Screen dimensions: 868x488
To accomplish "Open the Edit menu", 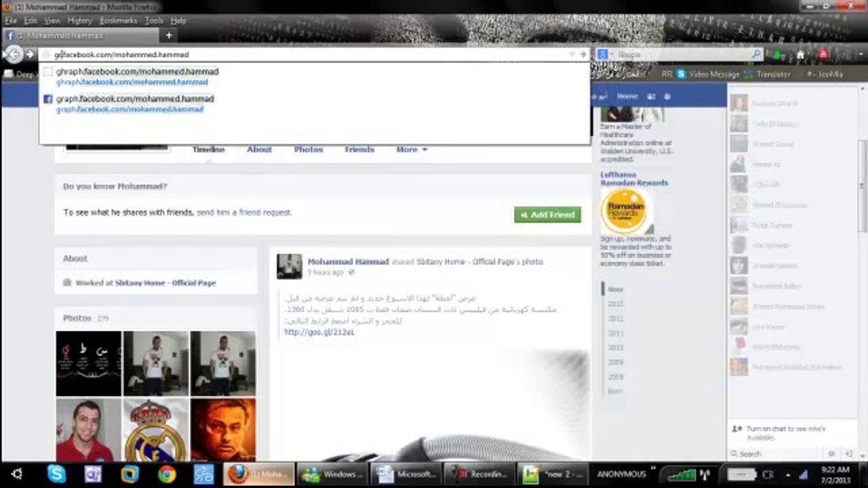I will click(31, 21).
